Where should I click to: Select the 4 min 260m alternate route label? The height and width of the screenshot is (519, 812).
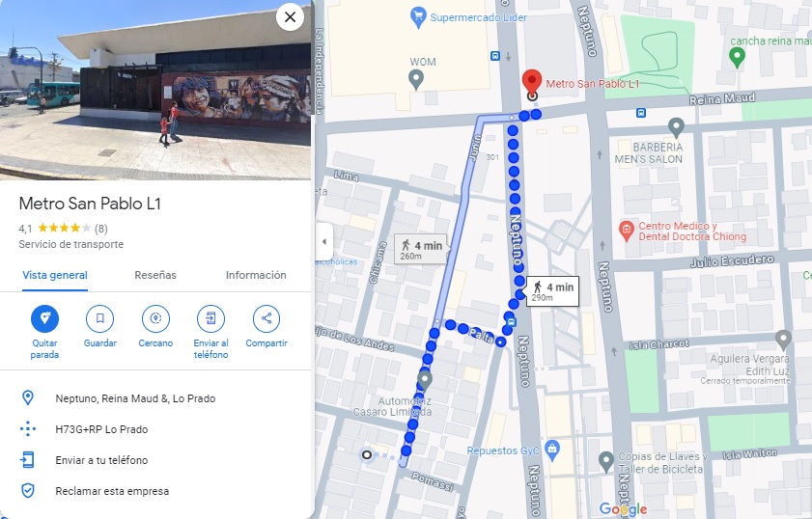(421, 250)
